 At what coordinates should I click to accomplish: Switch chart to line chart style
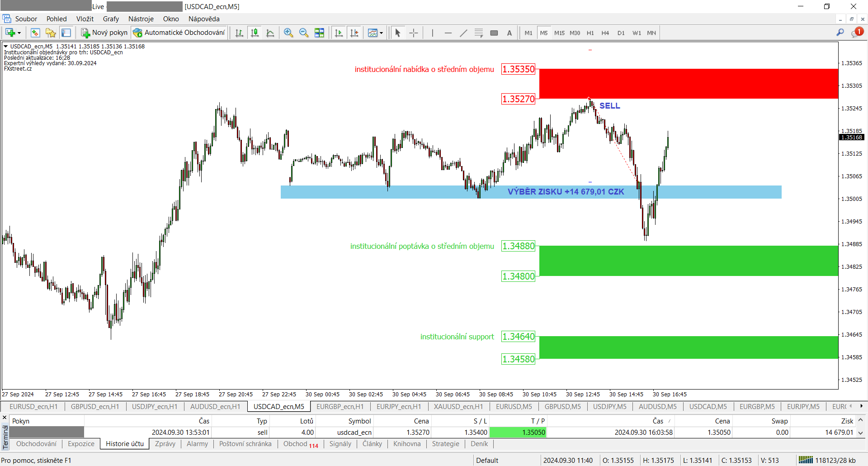pyautogui.click(x=270, y=33)
